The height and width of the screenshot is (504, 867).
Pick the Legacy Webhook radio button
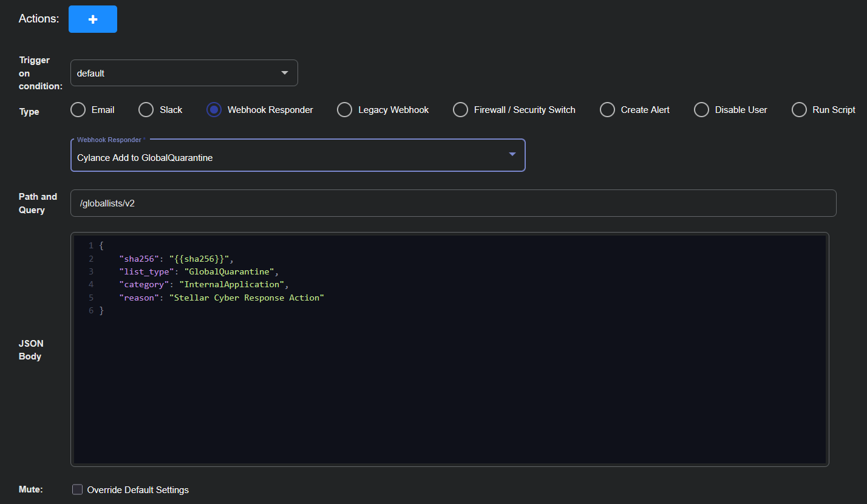(x=344, y=110)
